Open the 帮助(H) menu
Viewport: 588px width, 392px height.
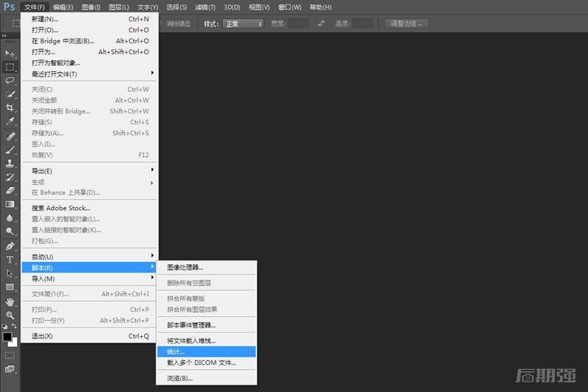pyautogui.click(x=320, y=7)
